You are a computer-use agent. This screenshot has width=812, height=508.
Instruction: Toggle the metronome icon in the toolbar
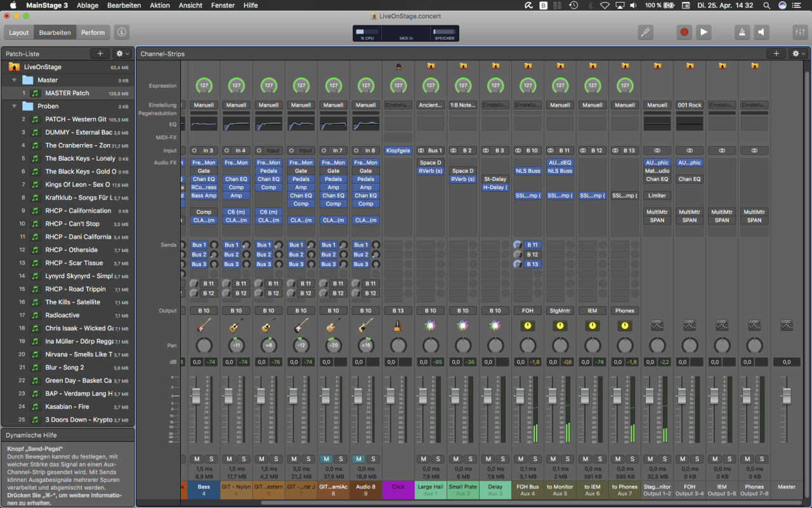pos(742,32)
